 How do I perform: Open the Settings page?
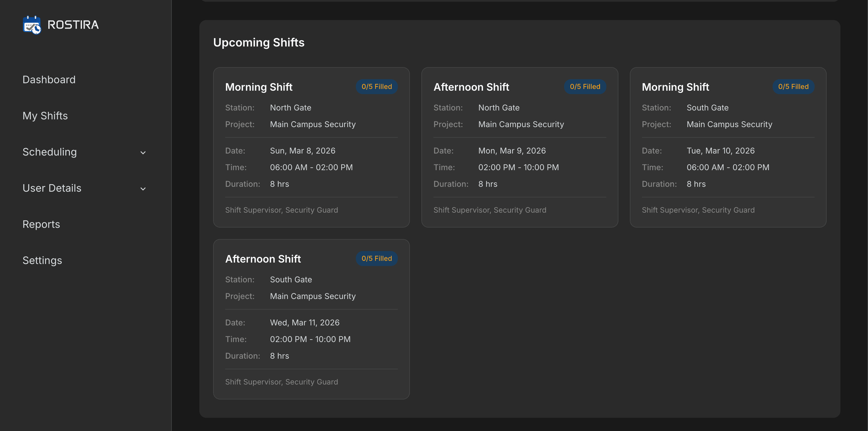coord(42,260)
